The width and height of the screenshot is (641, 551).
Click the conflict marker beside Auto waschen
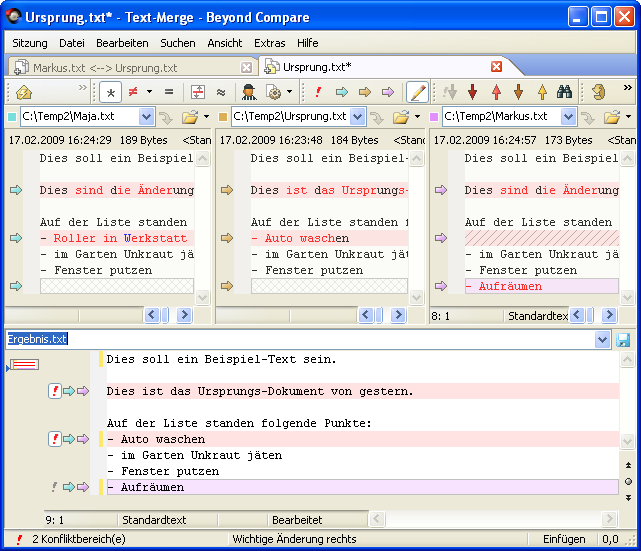coord(55,439)
